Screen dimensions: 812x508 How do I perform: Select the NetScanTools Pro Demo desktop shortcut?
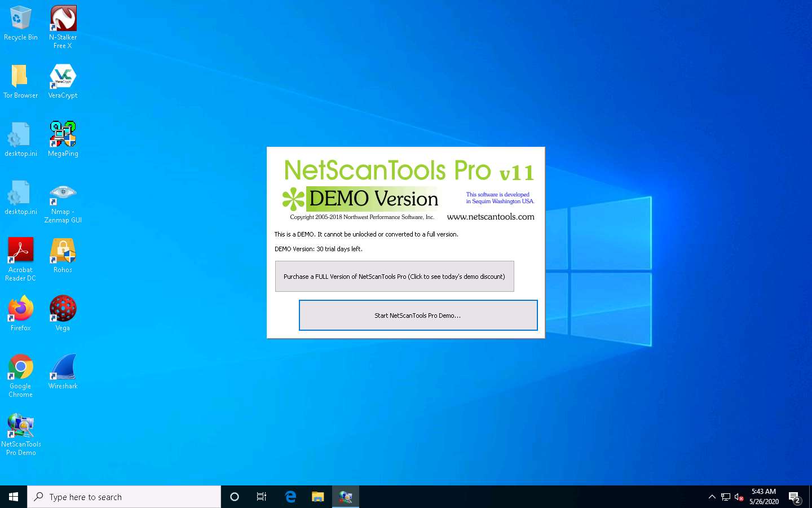(x=21, y=434)
